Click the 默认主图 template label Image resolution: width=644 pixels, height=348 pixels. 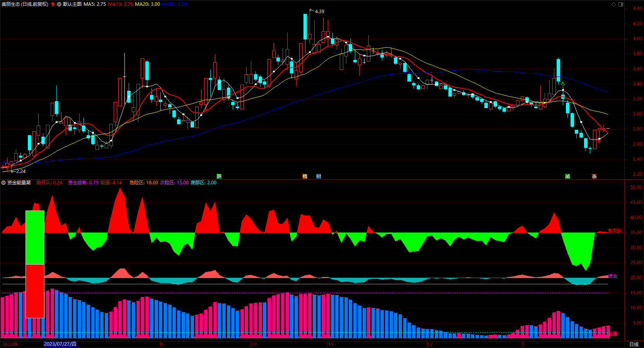pos(72,4)
